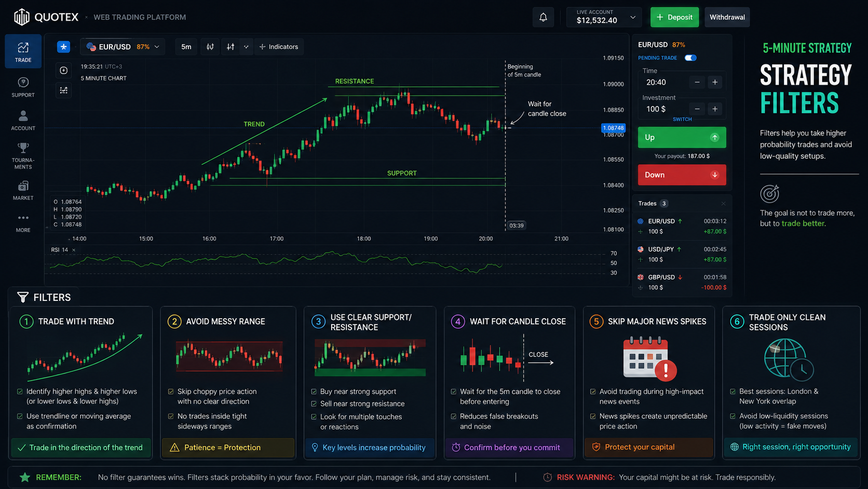Open the Live Account dropdown

pos(604,17)
